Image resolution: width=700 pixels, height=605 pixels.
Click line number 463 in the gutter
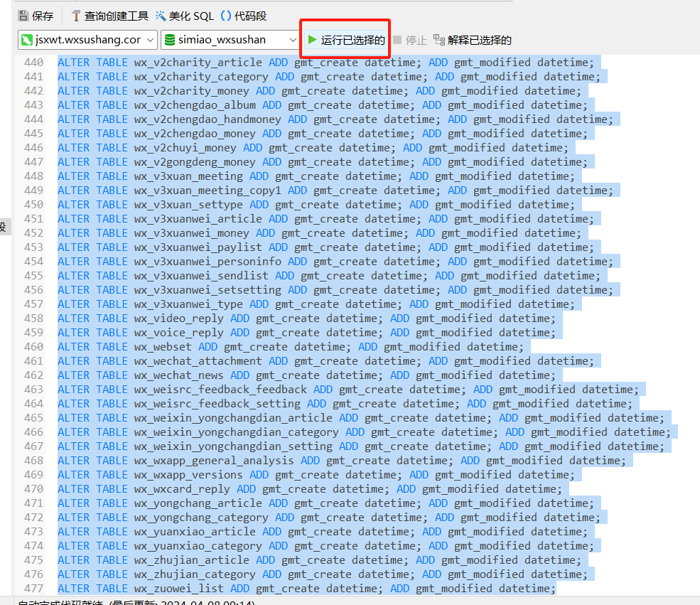(x=34, y=390)
